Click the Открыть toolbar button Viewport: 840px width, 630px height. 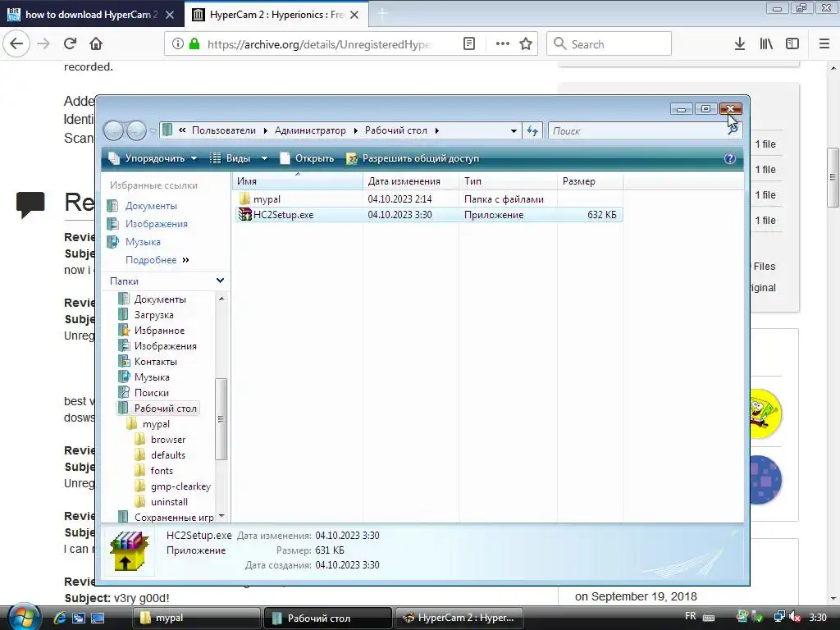307,158
